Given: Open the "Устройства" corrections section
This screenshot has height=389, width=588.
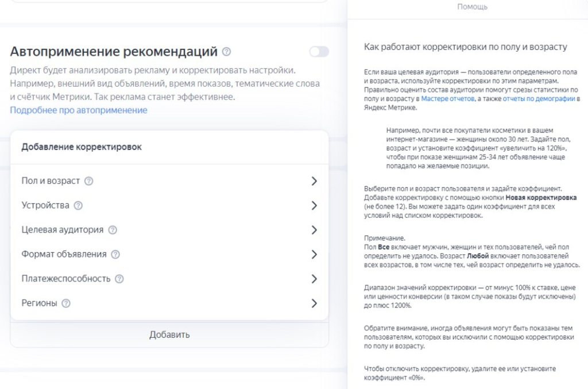Looking at the screenshot, I should tap(314, 204).
